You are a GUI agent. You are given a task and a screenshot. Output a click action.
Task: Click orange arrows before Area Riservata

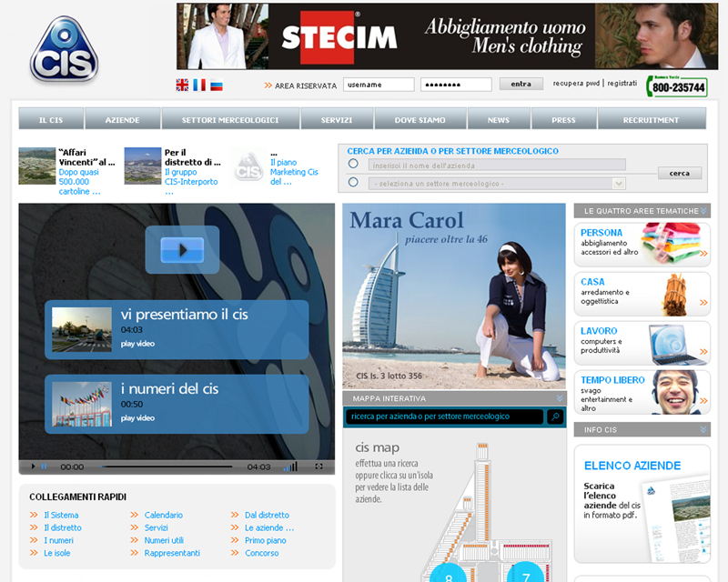click(268, 85)
